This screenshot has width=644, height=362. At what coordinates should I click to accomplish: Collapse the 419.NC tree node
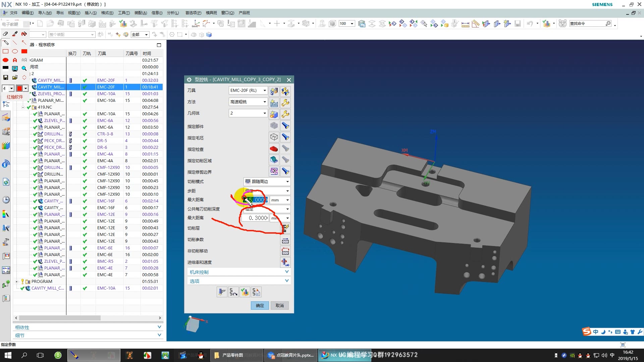23,107
